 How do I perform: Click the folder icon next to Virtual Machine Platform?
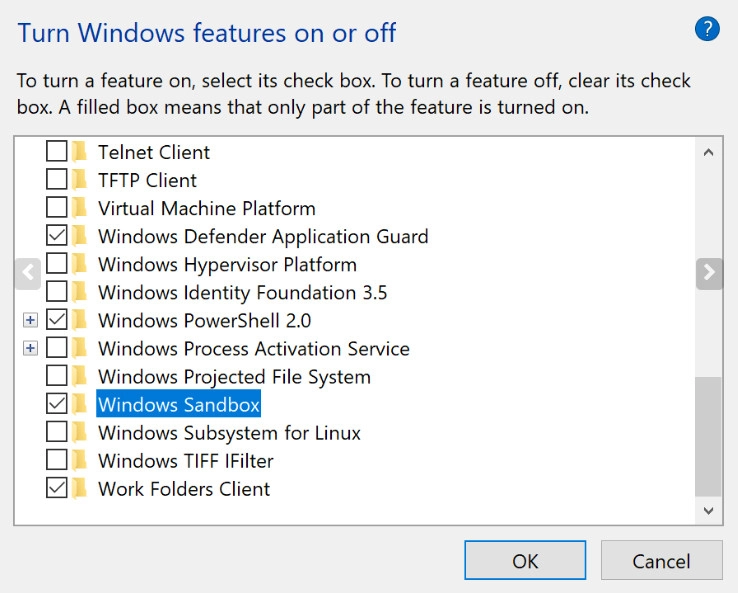(x=80, y=208)
